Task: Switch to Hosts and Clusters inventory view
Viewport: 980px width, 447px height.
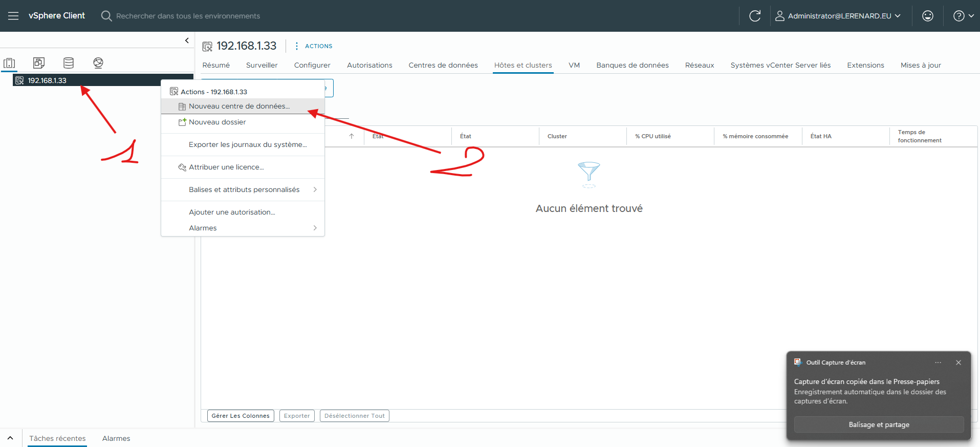Action: [9, 63]
